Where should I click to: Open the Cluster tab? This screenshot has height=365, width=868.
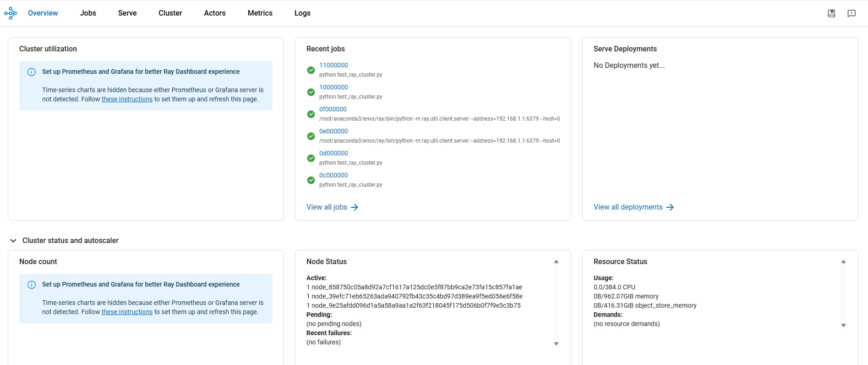point(170,13)
